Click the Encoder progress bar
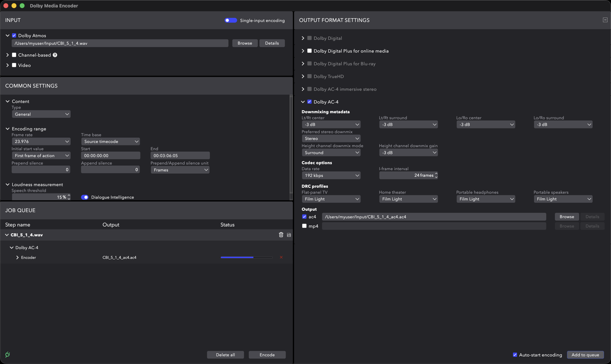This screenshot has height=364, width=611. pos(247,257)
